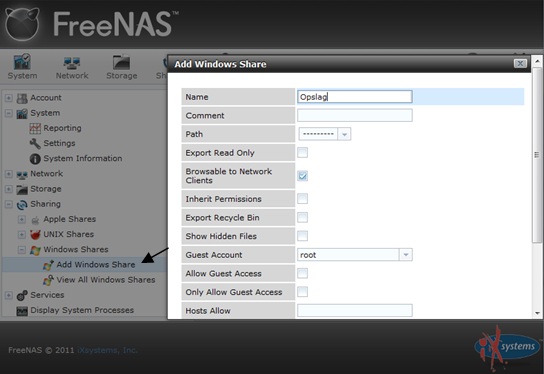The width and height of the screenshot is (544, 374).
Task: Open the Guest Account dropdown arrow
Action: pyautogui.click(x=405, y=255)
